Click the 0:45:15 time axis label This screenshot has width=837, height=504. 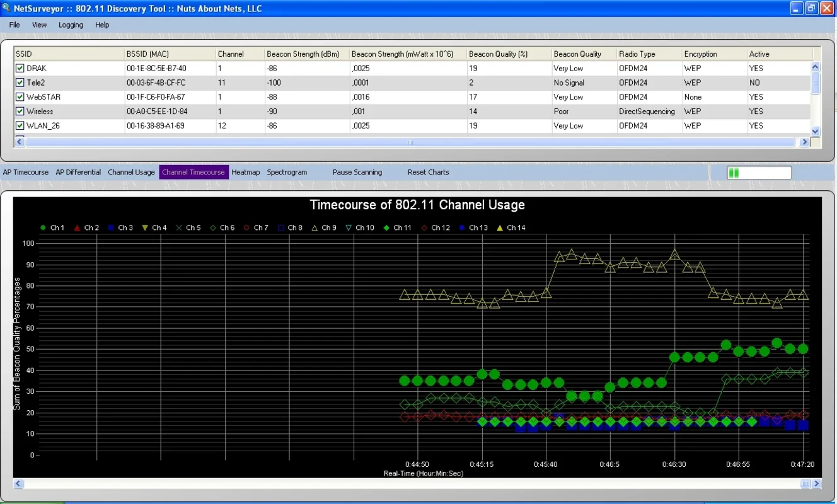coord(482,464)
